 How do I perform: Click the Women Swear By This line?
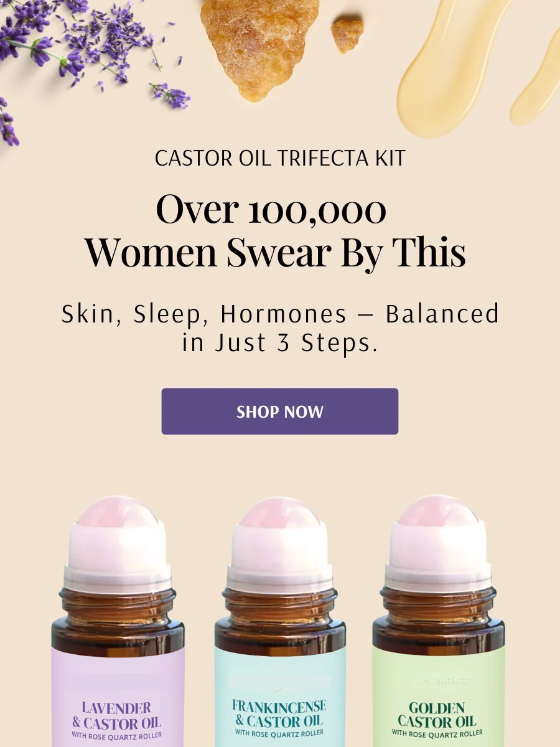coord(276,253)
